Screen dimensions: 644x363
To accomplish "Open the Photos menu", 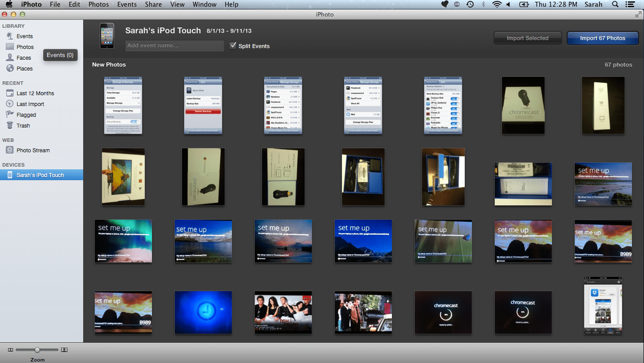I will pos(98,4).
